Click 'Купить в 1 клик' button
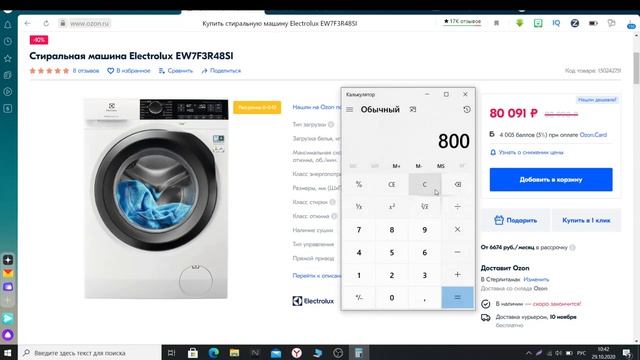This screenshot has height=360, width=640. click(586, 220)
